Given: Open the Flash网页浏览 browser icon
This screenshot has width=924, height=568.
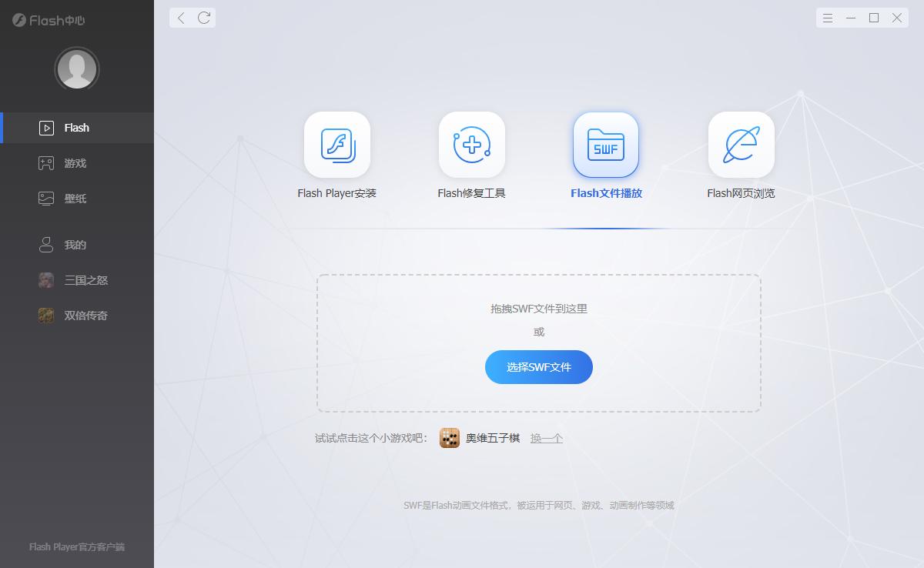Looking at the screenshot, I should pyautogui.click(x=742, y=145).
